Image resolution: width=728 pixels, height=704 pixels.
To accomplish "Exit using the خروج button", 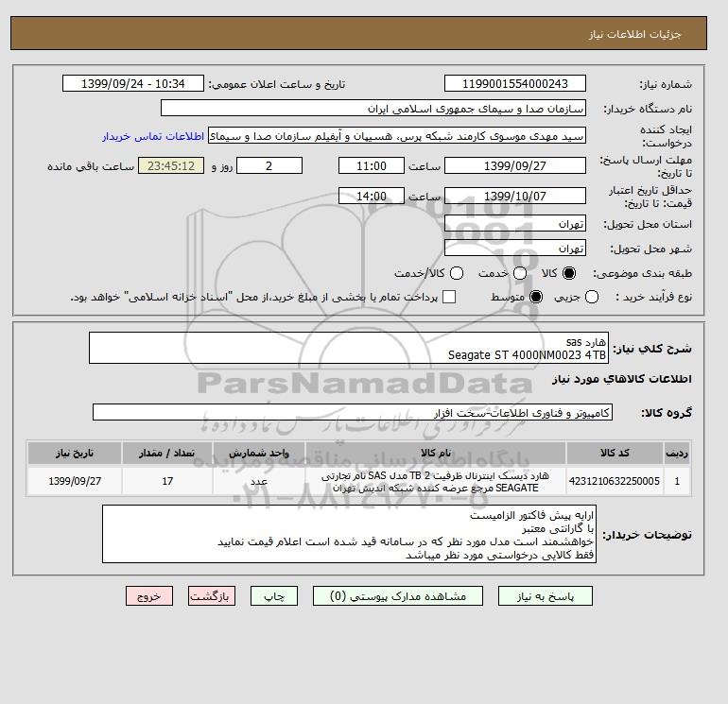I will click(149, 596).
